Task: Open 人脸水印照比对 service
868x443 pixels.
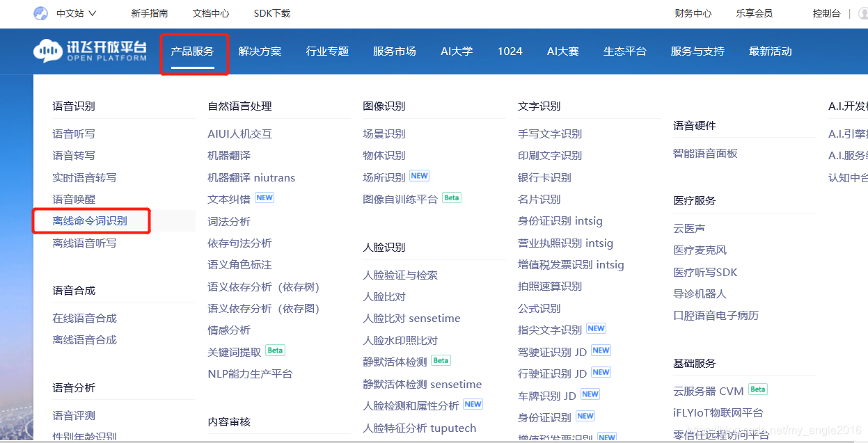Action: coord(400,340)
